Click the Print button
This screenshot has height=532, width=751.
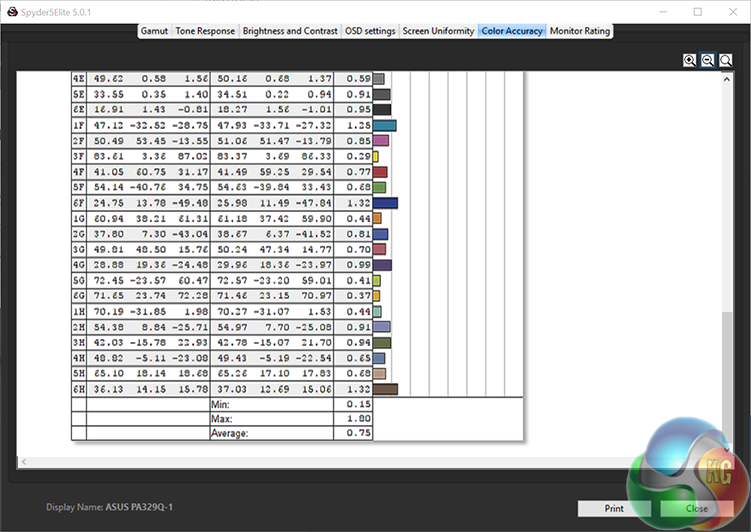614,509
